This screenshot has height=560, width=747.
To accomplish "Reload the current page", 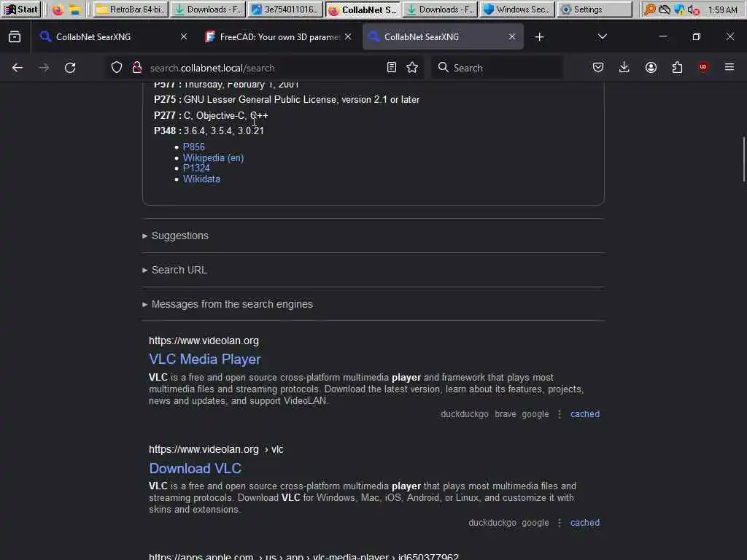I will (x=70, y=68).
